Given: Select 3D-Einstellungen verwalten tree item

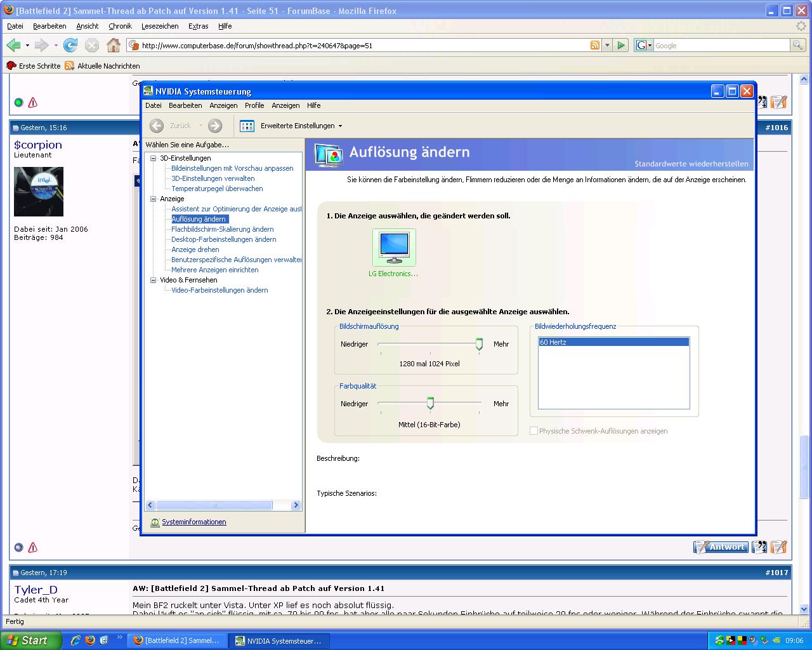Looking at the screenshot, I should tap(213, 178).
